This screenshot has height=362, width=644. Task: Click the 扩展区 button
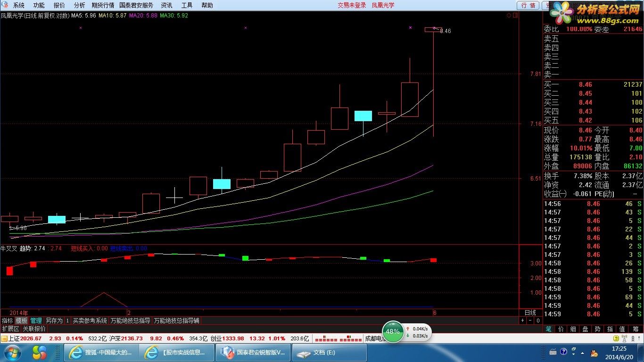[x=10, y=329]
